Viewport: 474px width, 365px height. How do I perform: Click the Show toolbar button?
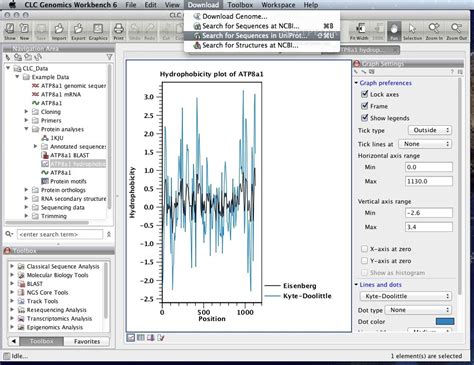pyautogui.click(x=10, y=31)
